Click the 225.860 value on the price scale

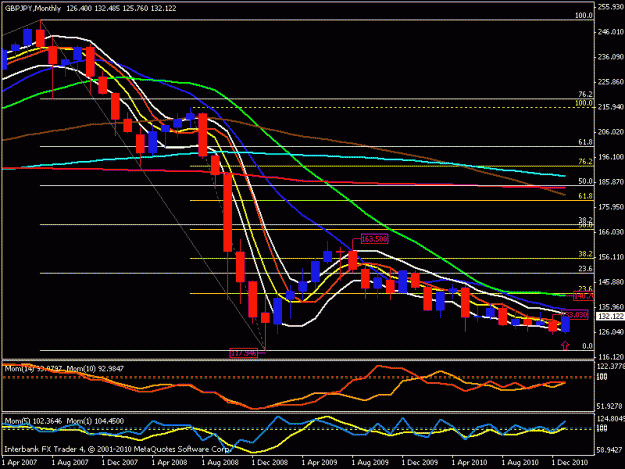point(610,82)
